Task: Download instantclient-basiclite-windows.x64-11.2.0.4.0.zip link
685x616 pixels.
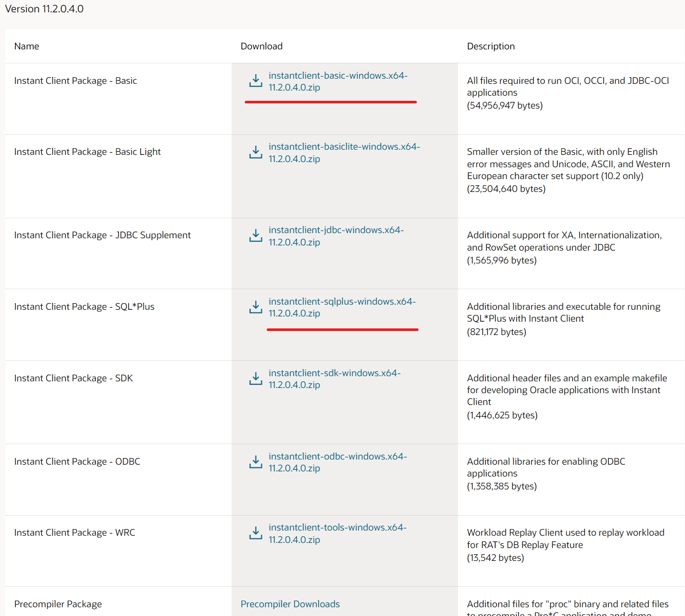Action: [344, 153]
